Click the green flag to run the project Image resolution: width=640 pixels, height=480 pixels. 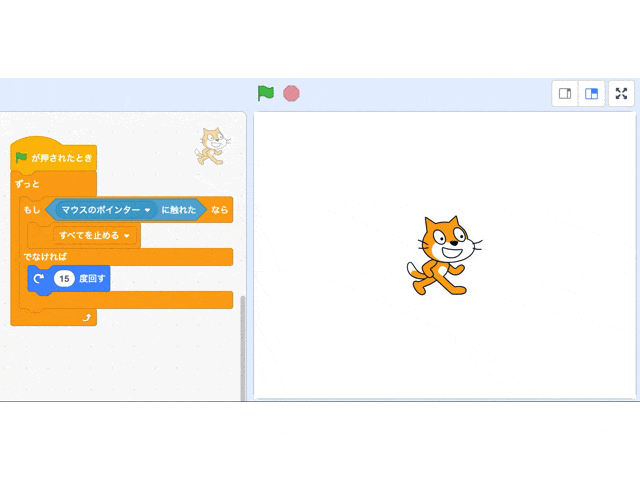point(266,93)
